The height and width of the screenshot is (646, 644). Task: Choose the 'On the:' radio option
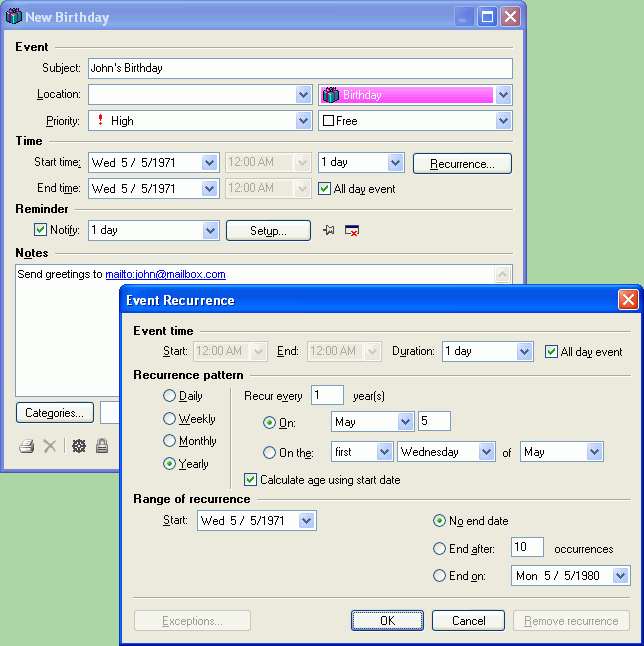269,453
